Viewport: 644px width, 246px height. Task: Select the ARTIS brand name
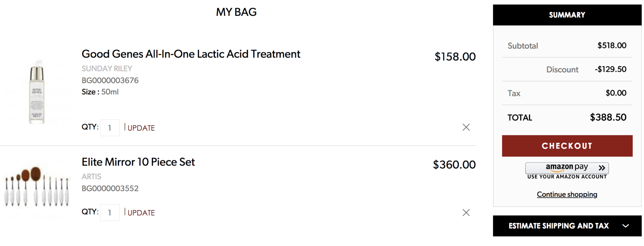[92, 176]
